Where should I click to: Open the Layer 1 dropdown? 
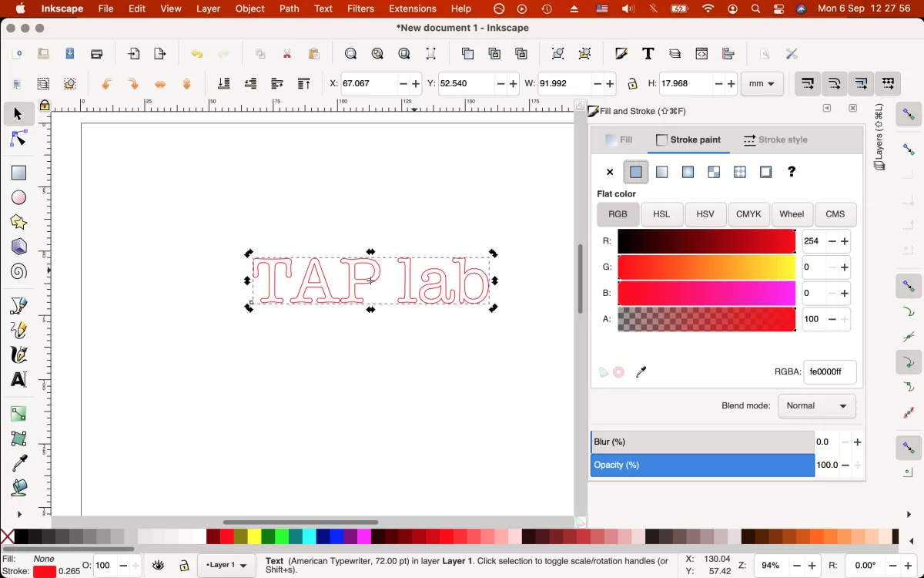[227, 566]
